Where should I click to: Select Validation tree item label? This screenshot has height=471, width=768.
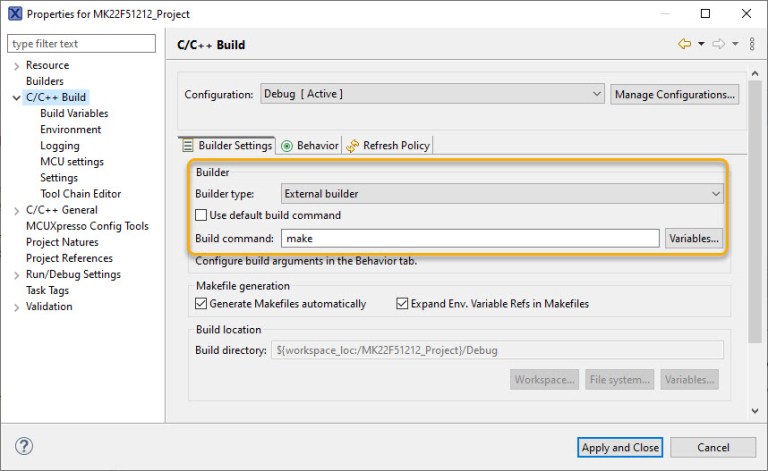click(49, 306)
